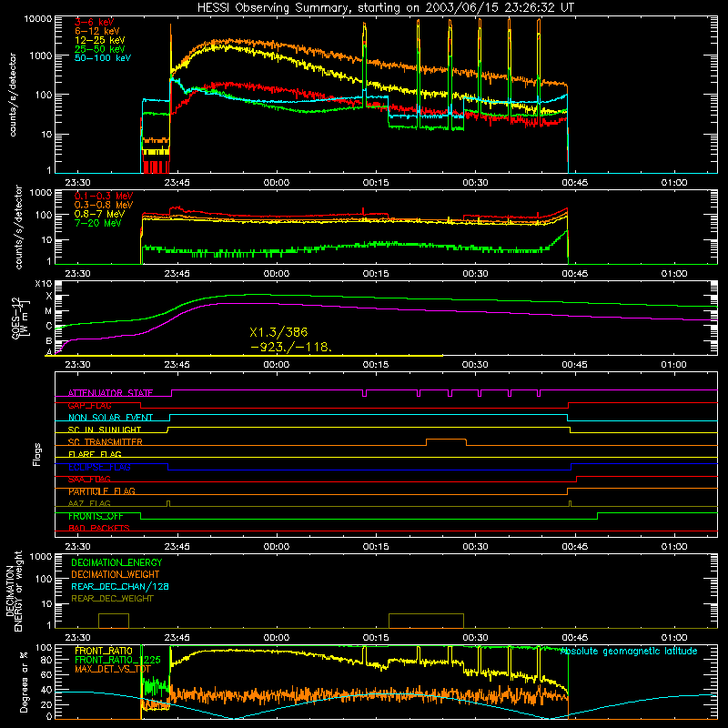Image resolution: width=728 pixels, height=728 pixels.
Task: Click the X1.3/386 flare annotation
Action: (278, 332)
